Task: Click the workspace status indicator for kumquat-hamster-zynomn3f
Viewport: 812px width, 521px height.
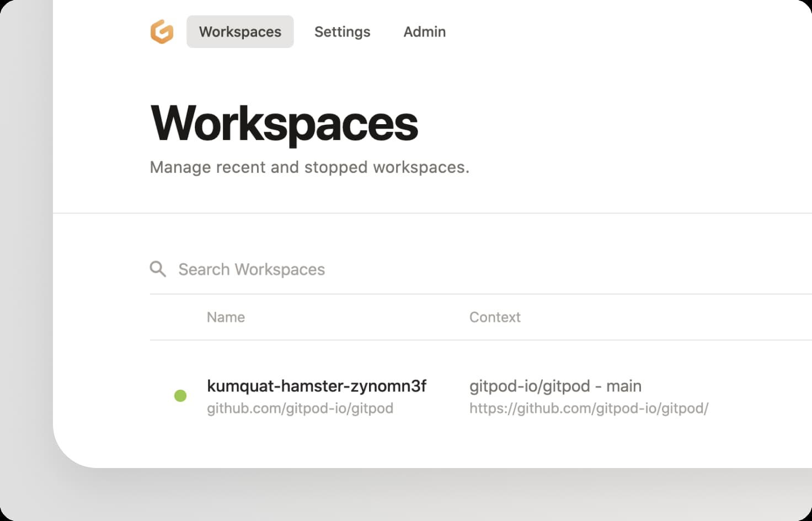Action: (x=180, y=396)
